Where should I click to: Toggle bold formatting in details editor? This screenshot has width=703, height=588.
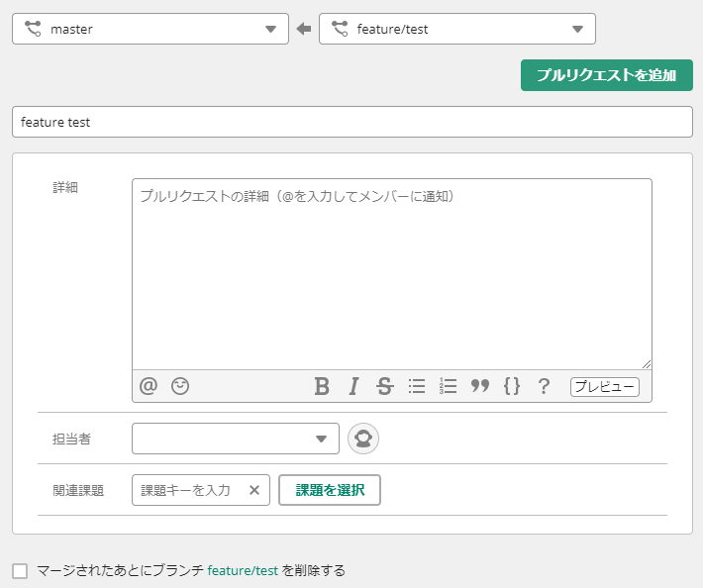coord(322,386)
